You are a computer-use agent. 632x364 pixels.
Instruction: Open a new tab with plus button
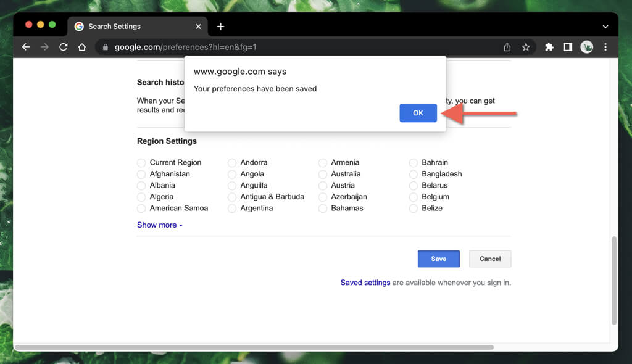220,27
